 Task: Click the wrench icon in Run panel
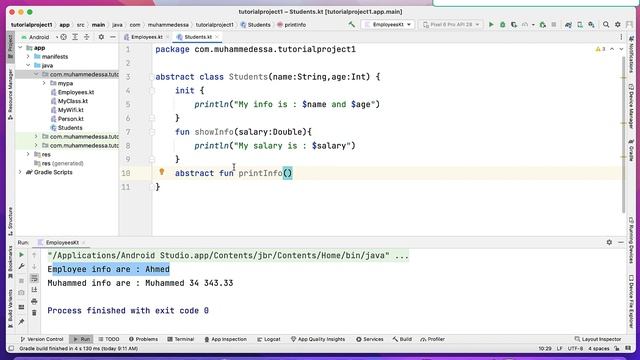click(x=21, y=267)
